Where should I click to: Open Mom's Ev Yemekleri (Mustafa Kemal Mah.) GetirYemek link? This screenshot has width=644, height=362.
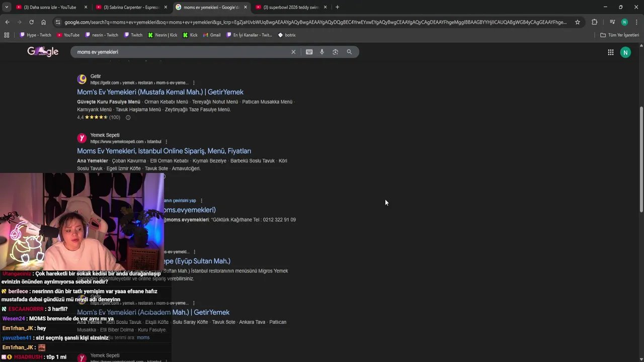[x=160, y=92]
